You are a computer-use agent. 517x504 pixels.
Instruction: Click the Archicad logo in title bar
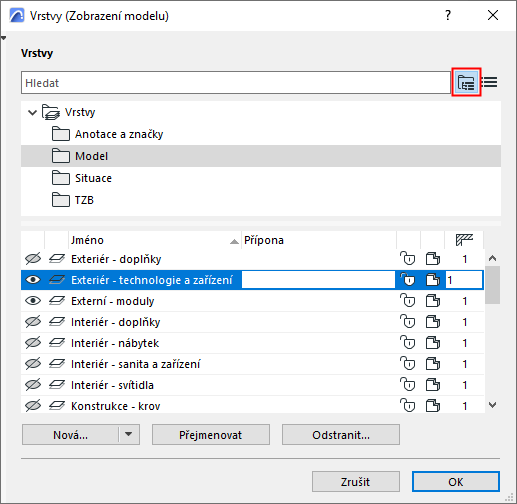[x=16, y=15]
